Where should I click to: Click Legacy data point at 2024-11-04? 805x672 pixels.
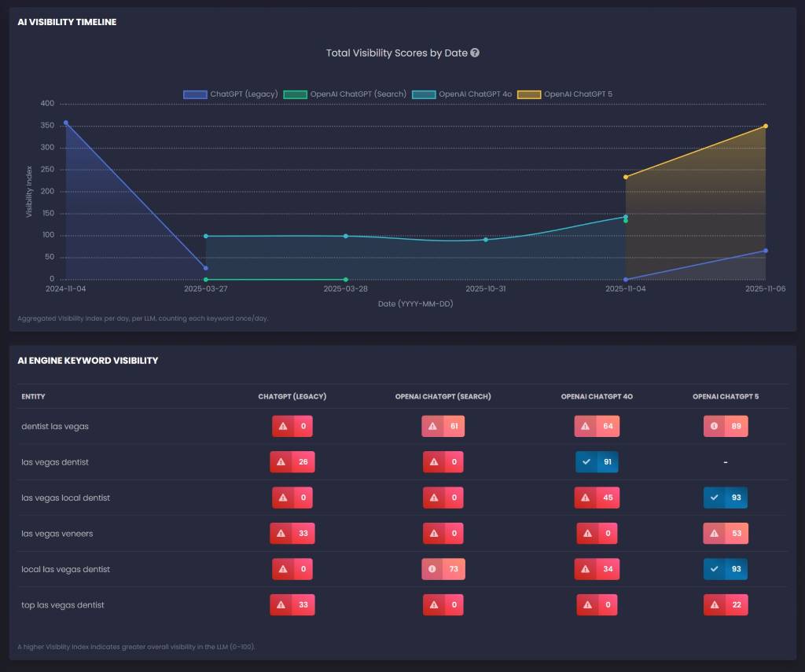66,123
